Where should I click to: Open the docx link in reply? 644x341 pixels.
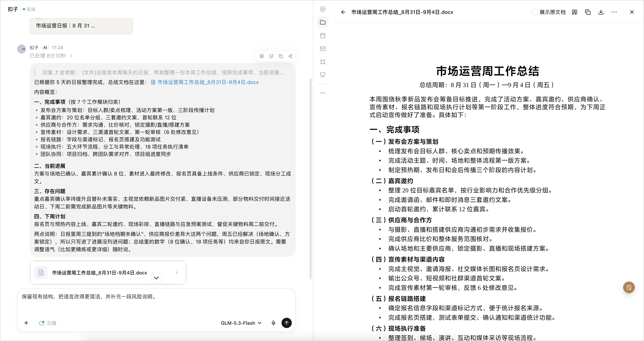point(205,82)
